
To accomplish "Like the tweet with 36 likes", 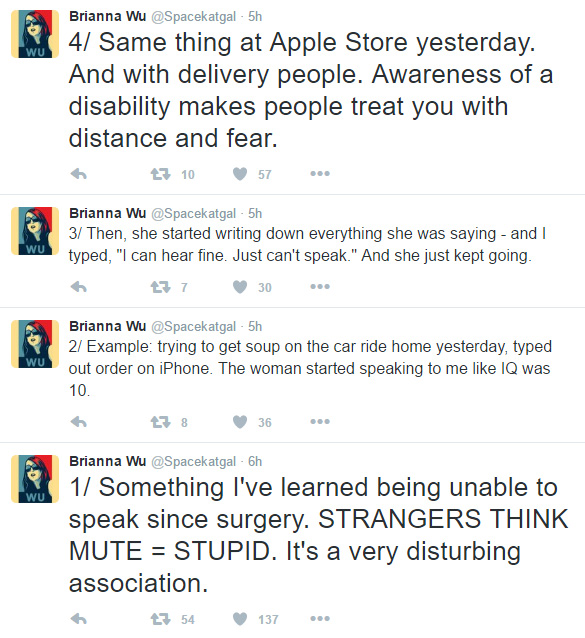I will (240, 422).
